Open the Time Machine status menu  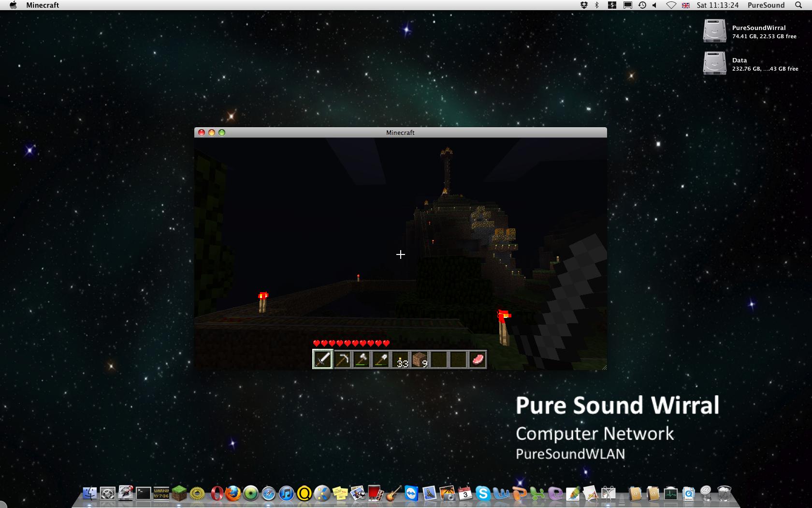642,5
